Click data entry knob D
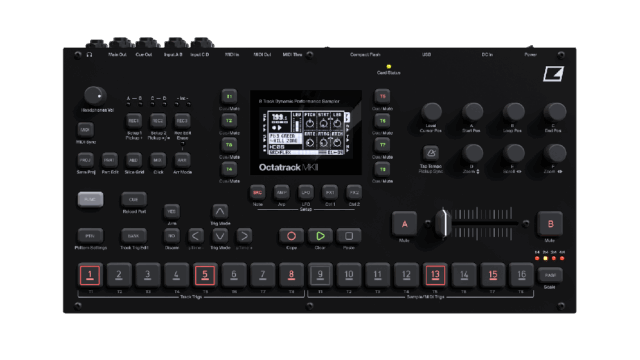The image size is (640, 360). pyautogui.click(x=472, y=153)
